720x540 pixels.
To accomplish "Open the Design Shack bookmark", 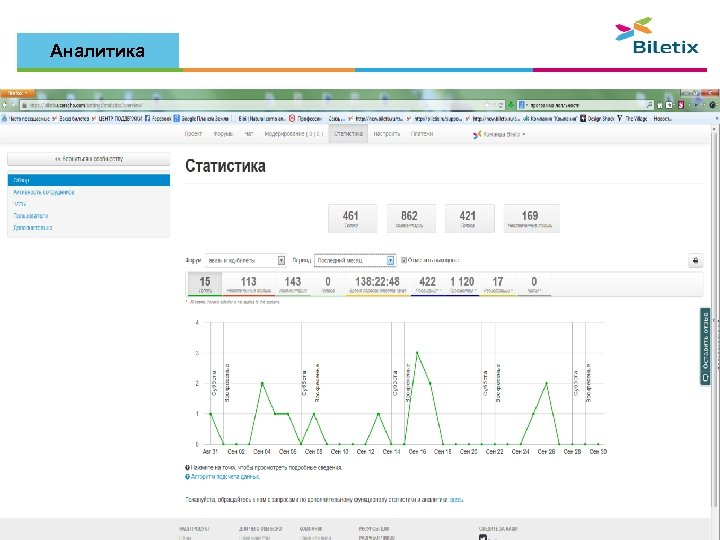I will [x=597, y=118].
